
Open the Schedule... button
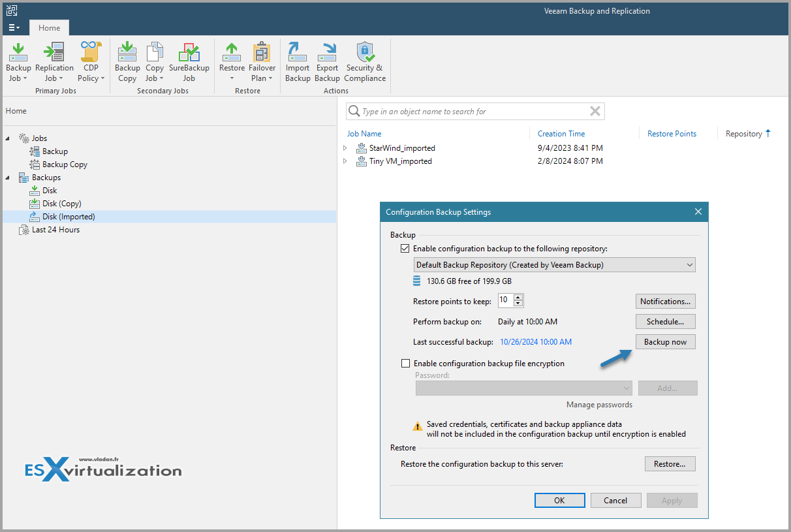pos(665,322)
